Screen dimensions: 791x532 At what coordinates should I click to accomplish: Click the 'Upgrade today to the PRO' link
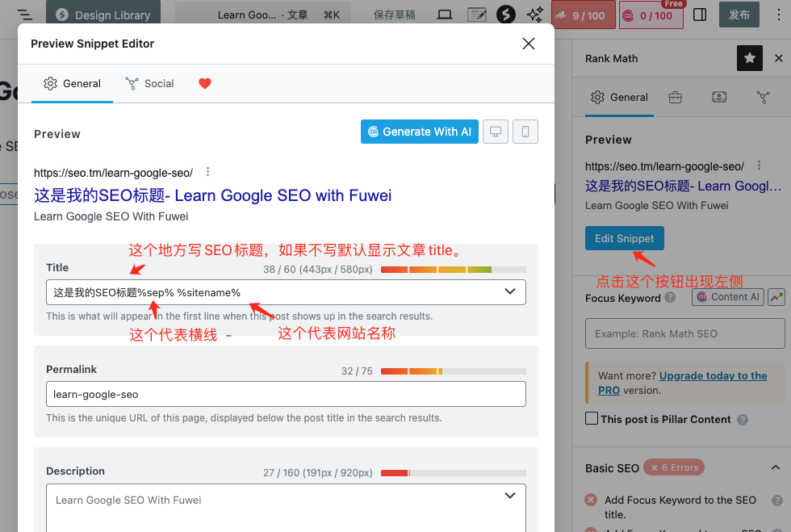coord(713,376)
